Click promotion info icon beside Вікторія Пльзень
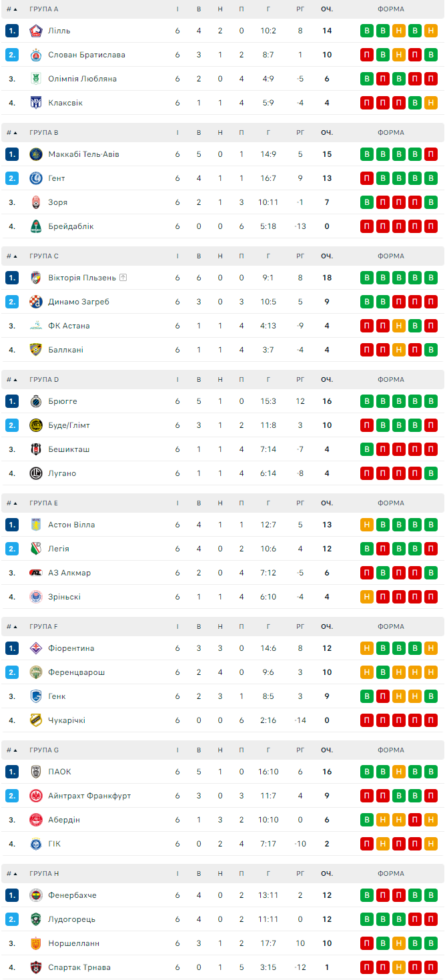This screenshot has width=445, height=980. pyautogui.click(x=123, y=278)
